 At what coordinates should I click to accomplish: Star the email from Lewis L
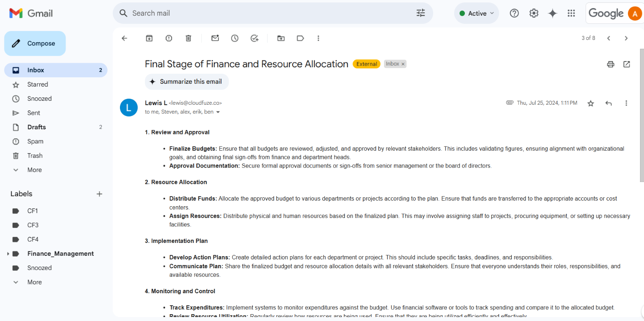click(x=590, y=104)
